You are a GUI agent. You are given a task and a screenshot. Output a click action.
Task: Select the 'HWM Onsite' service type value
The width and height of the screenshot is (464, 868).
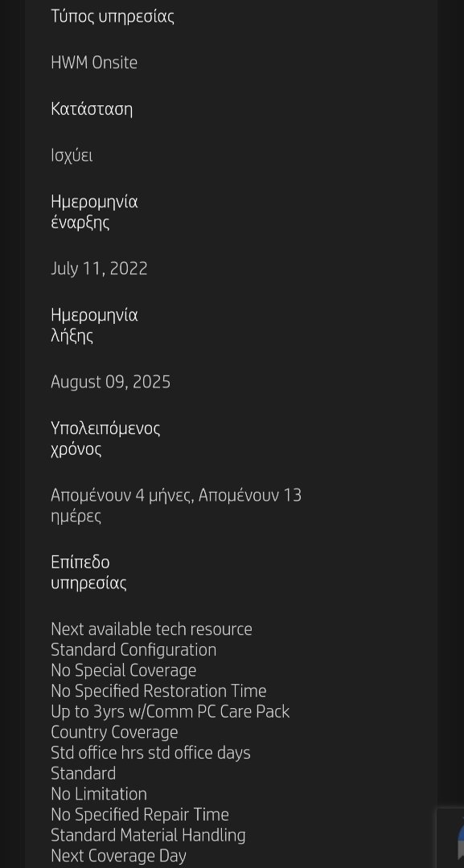click(x=94, y=63)
